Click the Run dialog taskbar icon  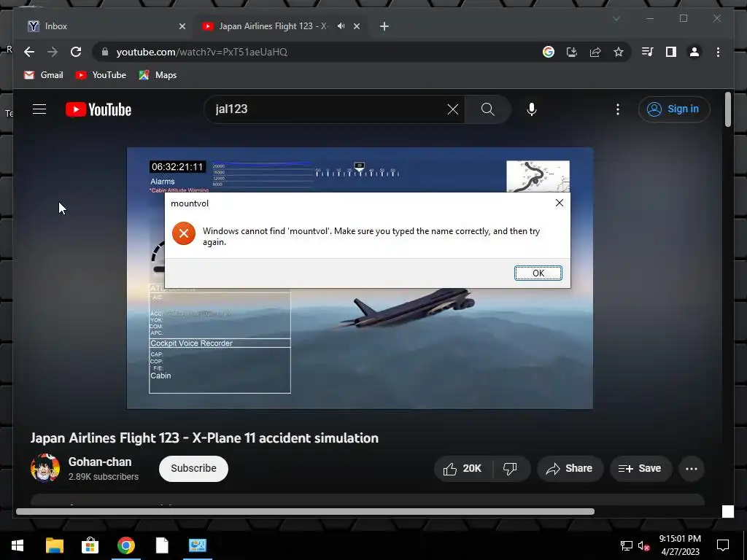pyautogui.click(x=198, y=545)
